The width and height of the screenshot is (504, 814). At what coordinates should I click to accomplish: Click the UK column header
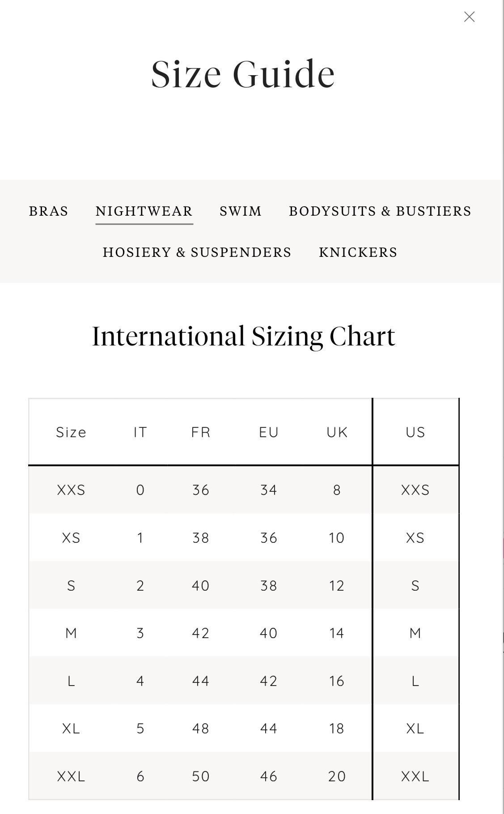tap(337, 432)
